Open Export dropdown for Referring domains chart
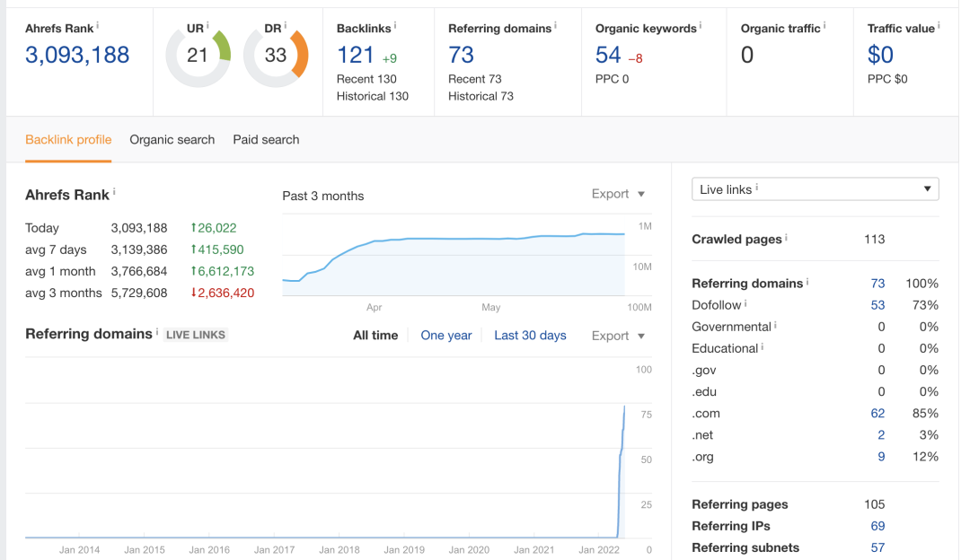Viewport: 970px width, 560px height. point(618,336)
